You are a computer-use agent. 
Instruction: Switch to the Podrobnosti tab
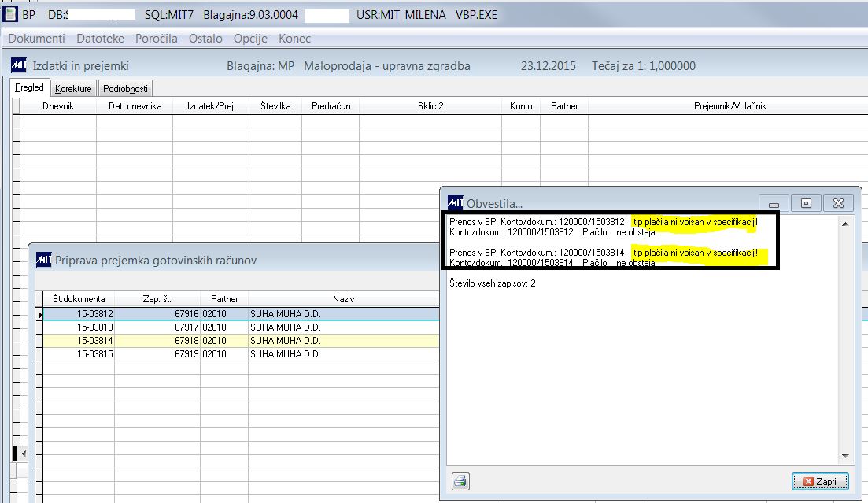point(125,89)
